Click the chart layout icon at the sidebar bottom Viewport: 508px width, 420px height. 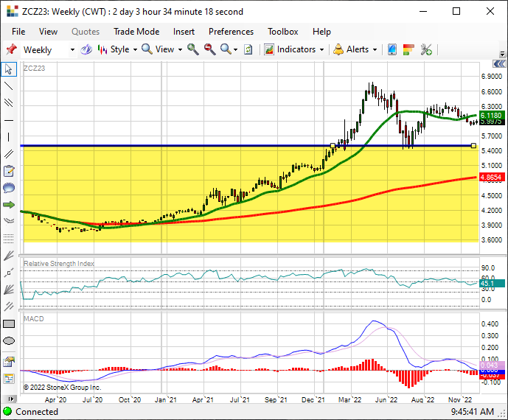(x=9, y=378)
